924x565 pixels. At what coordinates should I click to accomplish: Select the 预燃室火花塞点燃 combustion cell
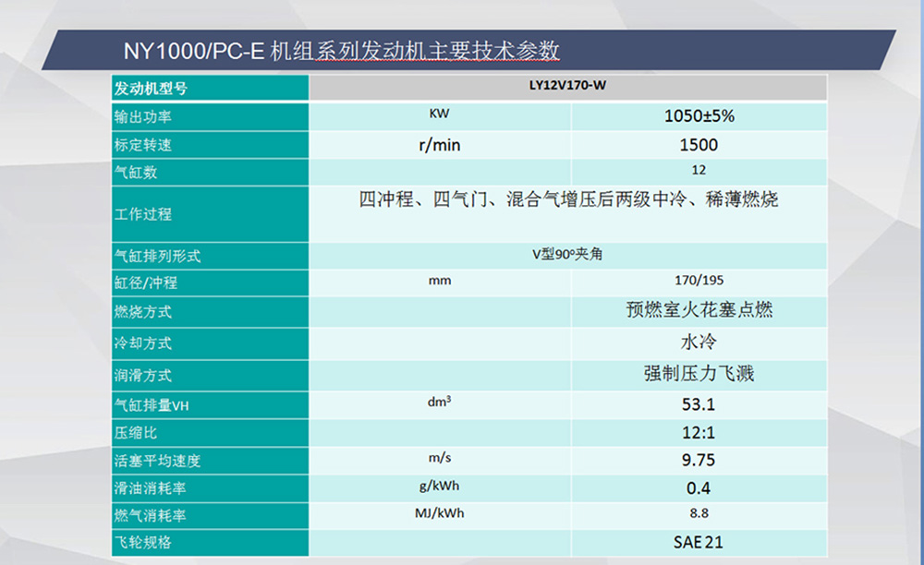click(699, 311)
